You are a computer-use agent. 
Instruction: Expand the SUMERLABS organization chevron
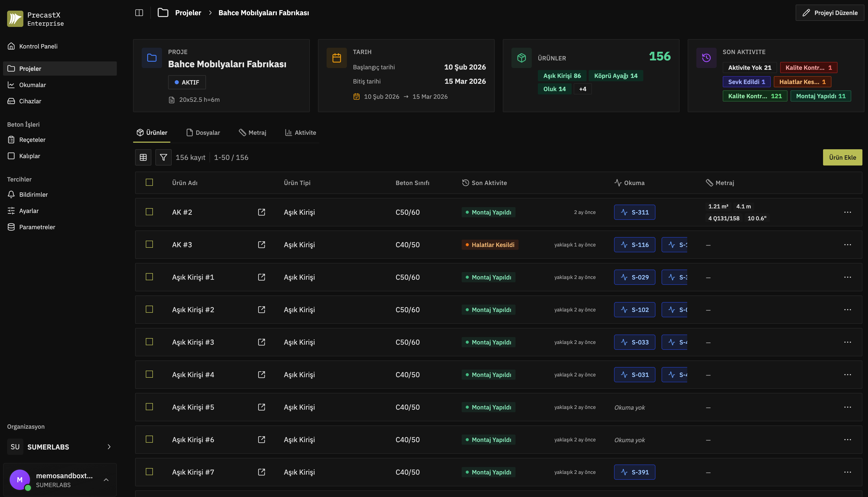(109, 447)
